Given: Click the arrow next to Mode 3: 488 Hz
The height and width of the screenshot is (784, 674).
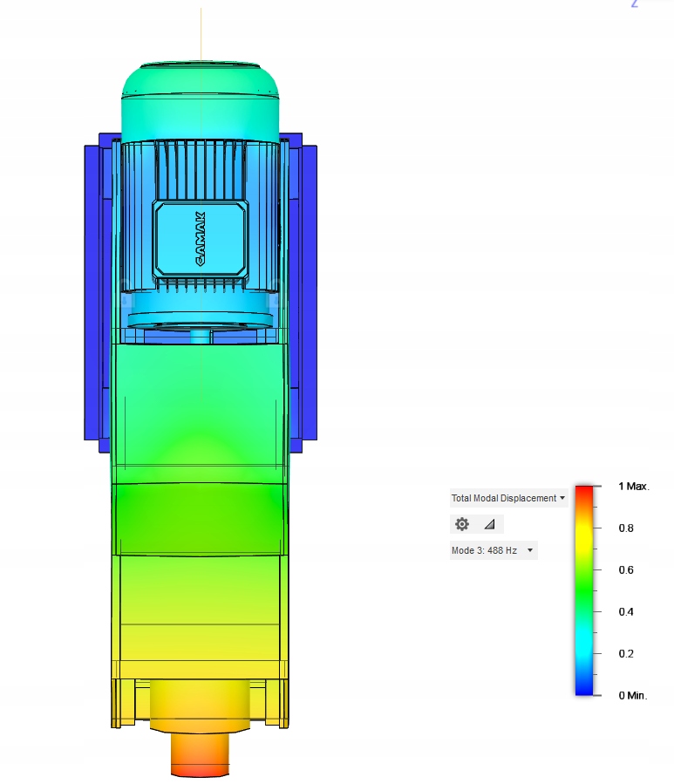Looking at the screenshot, I should click(530, 550).
